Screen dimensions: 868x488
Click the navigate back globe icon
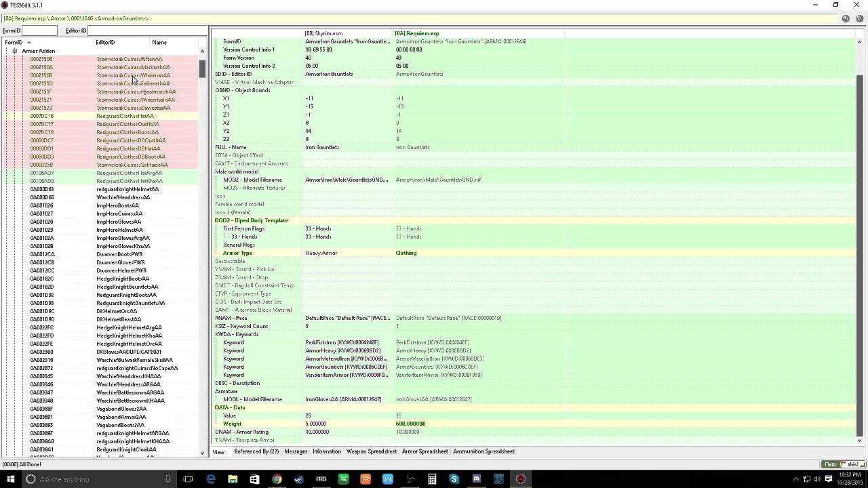(x=846, y=18)
